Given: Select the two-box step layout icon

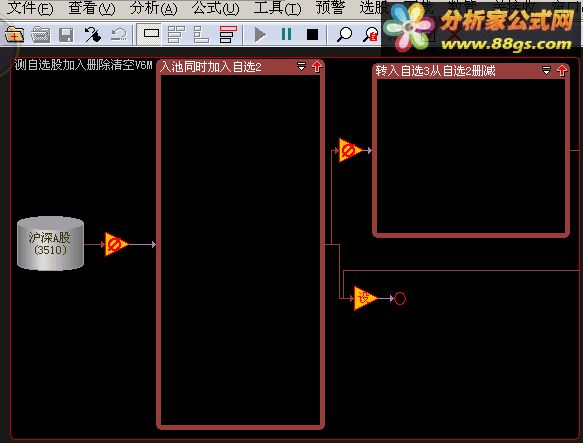Looking at the screenshot, I should [201, 34].
